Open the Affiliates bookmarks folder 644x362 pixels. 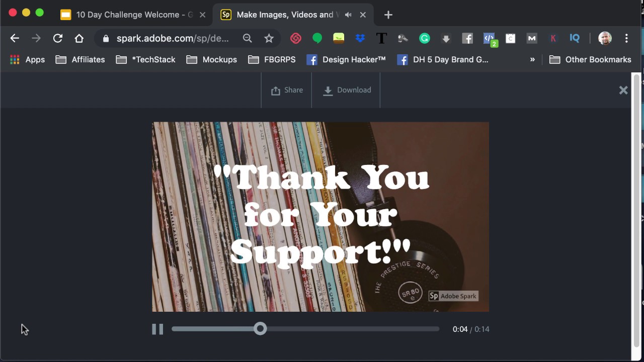(80, 59)
